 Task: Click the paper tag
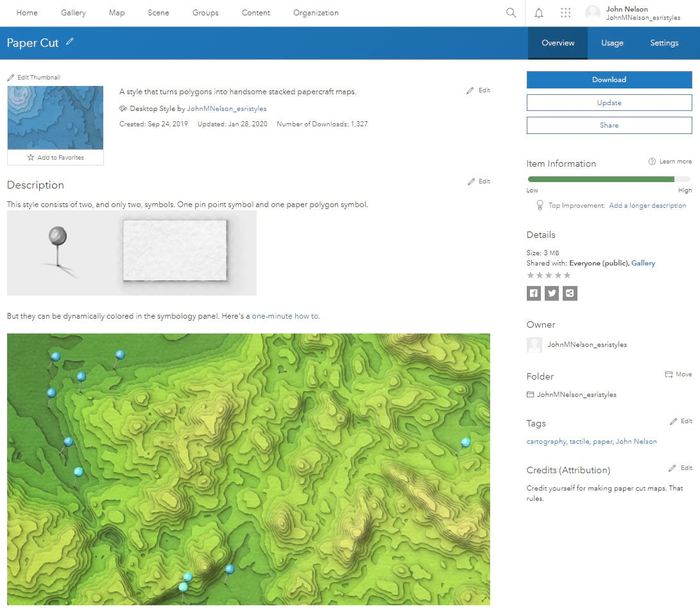pyautogui.click(x=602, y=441)
